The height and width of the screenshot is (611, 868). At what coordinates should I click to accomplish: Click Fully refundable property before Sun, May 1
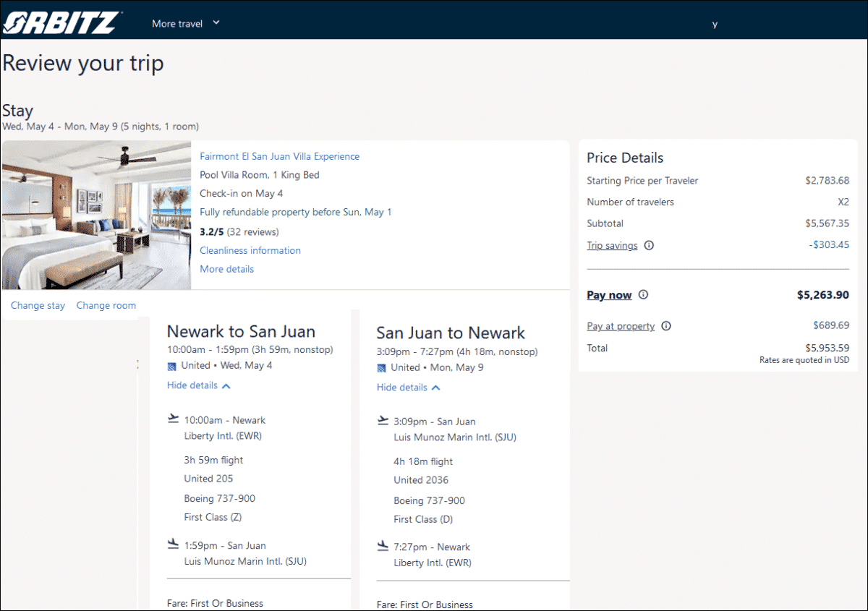point(296,213)
